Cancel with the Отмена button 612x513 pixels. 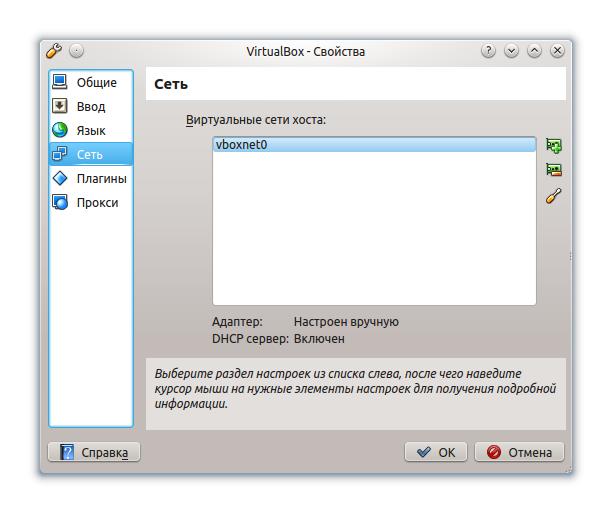click(519, 452)
